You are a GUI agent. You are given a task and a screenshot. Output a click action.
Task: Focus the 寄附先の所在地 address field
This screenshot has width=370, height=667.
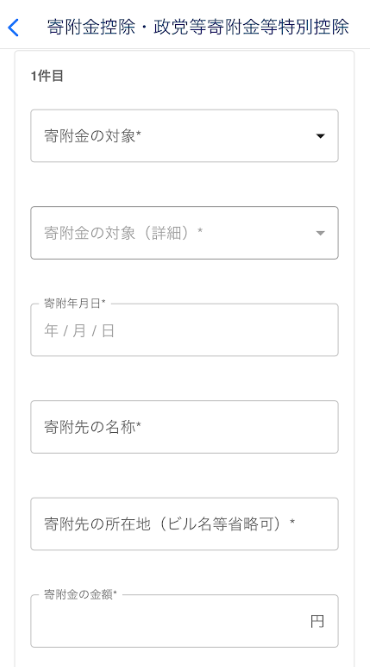click(x=184, y=524)
